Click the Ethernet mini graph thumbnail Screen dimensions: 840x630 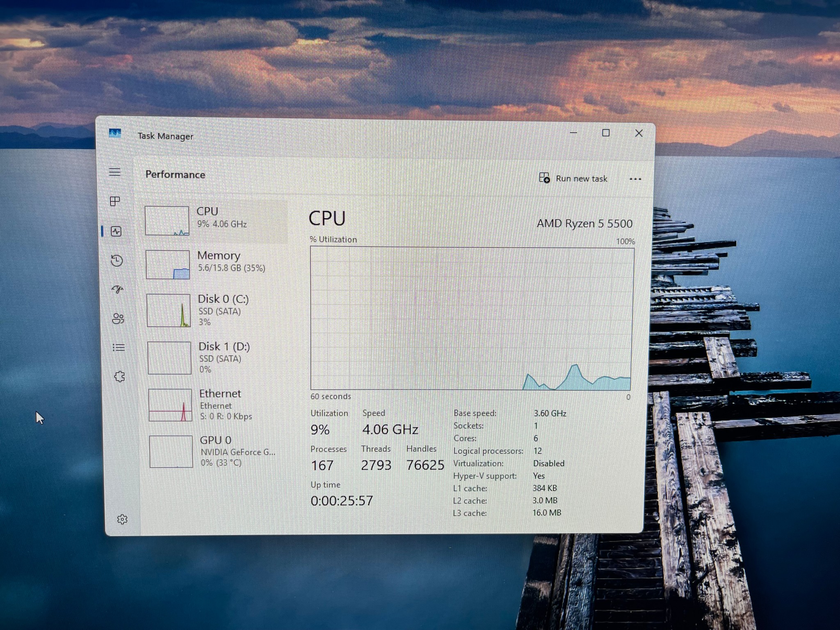coord(170,405)
